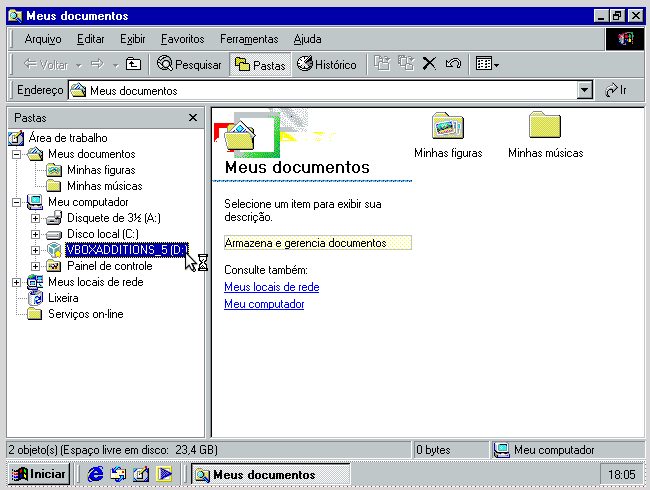Click the Meu computador tree icon
The height and width of the screenshot is (490, 650).
(35, 202)
